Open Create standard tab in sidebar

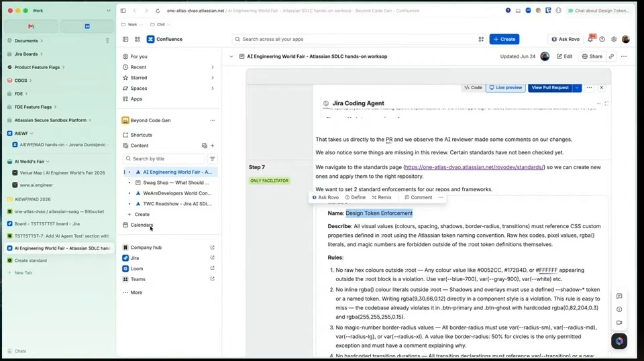[30, 260]
